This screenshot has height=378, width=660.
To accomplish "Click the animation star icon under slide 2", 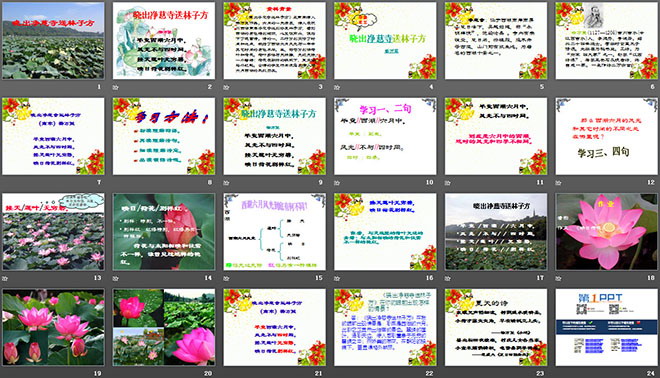I will tap(116, 87).
